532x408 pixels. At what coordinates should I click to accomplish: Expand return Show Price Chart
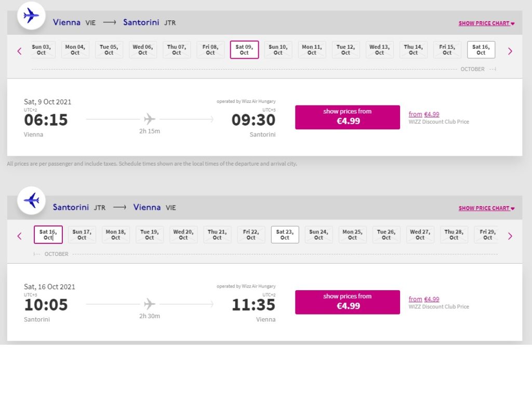486,208
